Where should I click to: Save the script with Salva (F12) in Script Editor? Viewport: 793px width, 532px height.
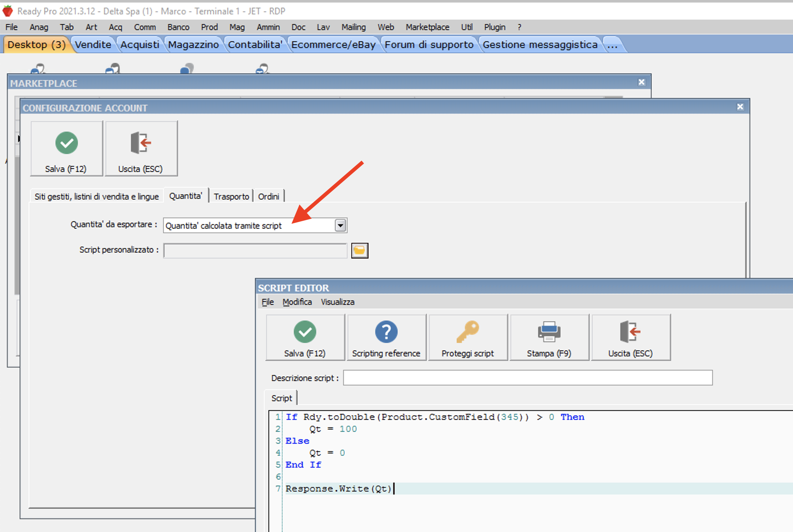(x=305, y=337)
